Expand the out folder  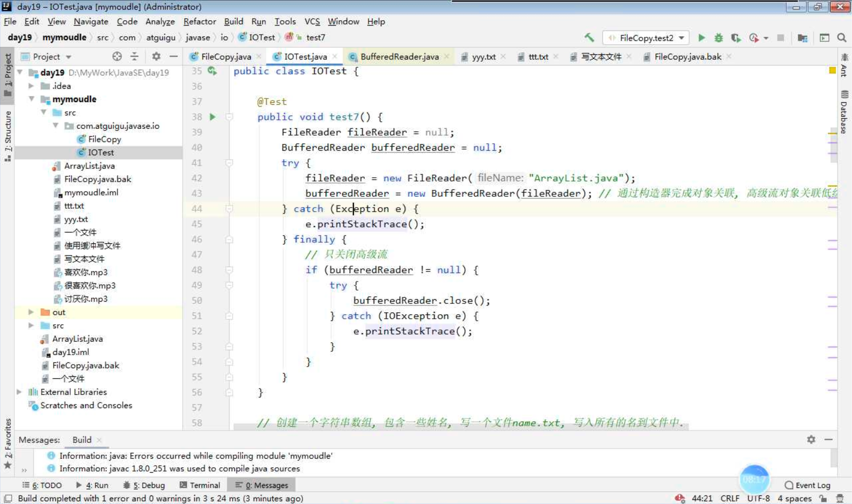31,312
